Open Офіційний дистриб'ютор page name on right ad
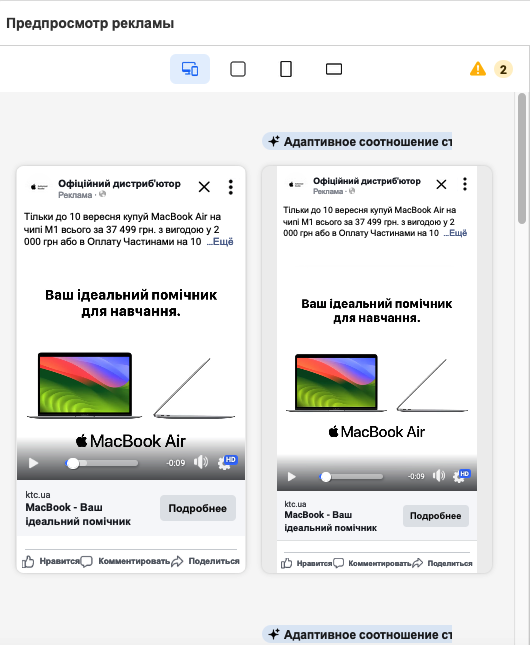Viewport: 530px width, 645px height. pos(367,181)
